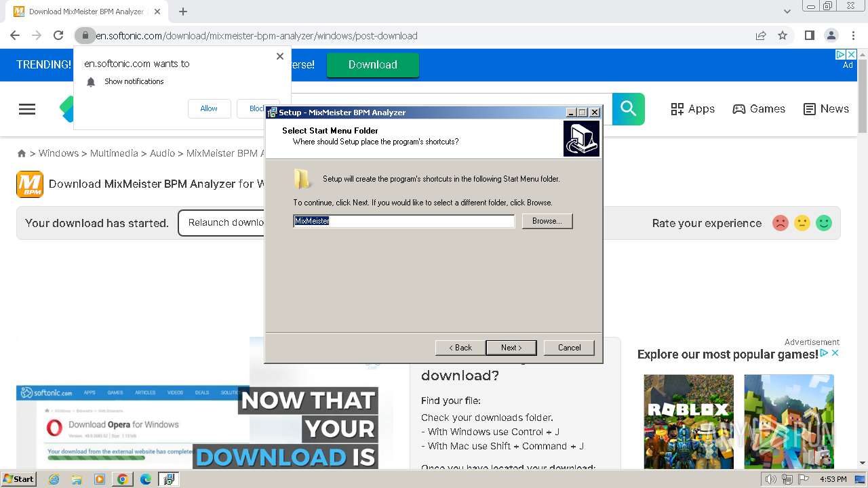This screenshot has width=868, height=488.
Task: Click the lock site info icon
Action: click(85, 35)
